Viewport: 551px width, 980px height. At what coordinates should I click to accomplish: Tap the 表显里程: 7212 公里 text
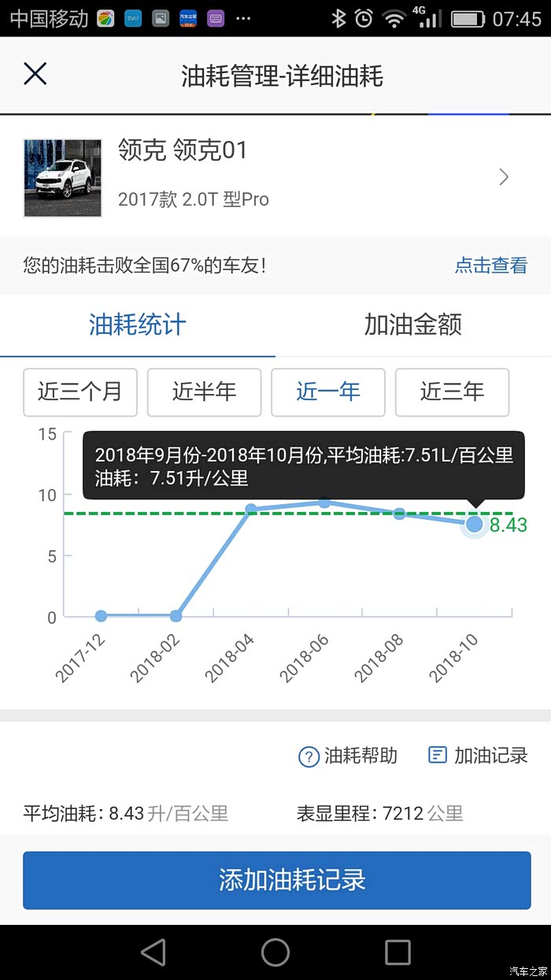point(380,813)
